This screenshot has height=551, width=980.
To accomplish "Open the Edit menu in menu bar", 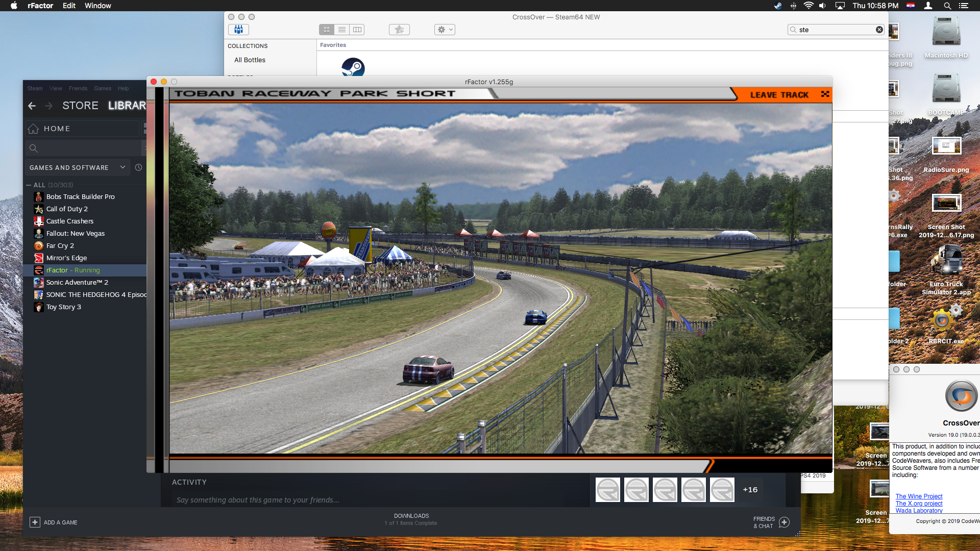I will coord(69,6).
